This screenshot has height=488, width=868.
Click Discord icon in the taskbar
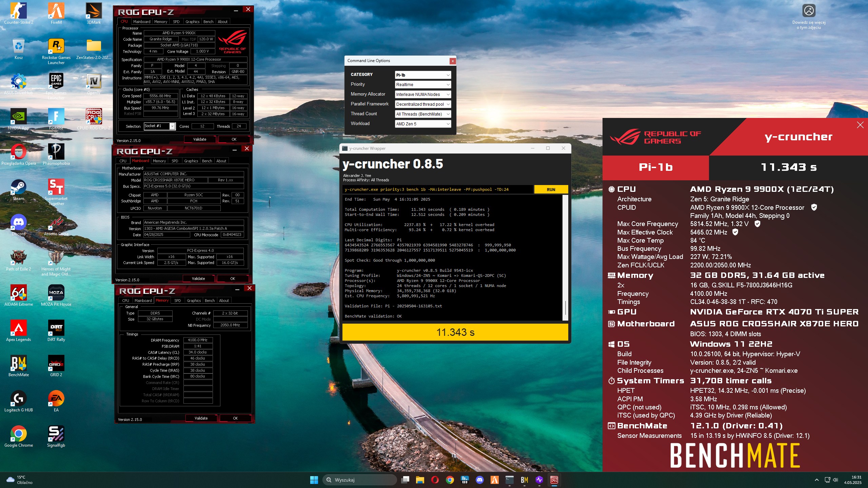click(480, 480)
